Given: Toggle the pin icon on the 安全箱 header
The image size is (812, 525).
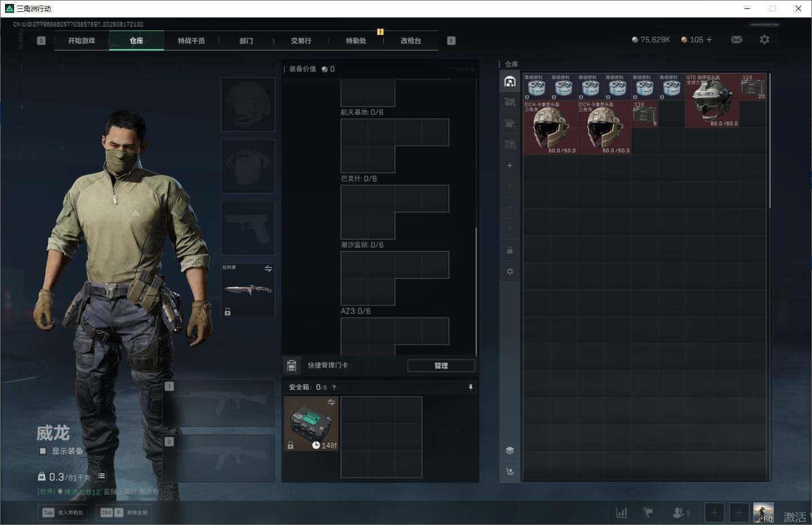Looking at the screenshot, I should [x=471, y=387].
